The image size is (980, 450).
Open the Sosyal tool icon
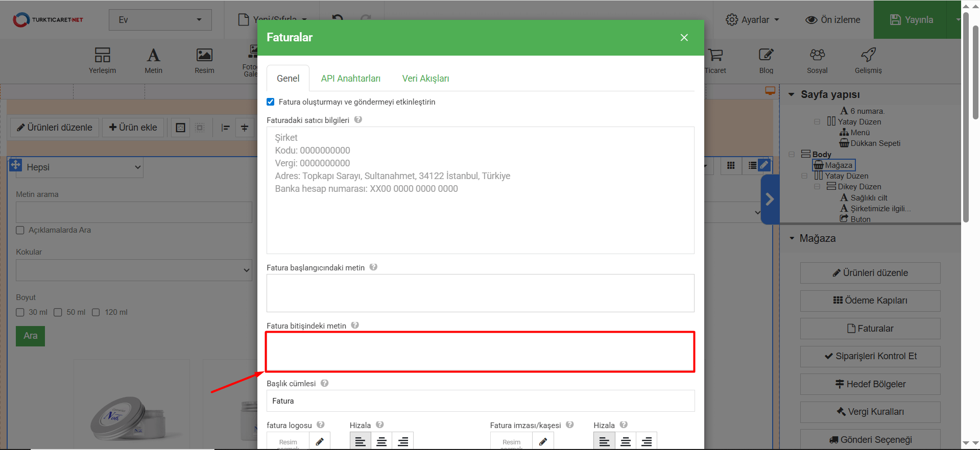tap(817, 60)
